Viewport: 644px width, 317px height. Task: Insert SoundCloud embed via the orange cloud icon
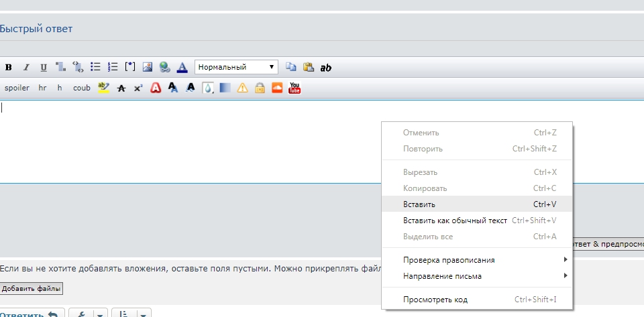(277, 88)
